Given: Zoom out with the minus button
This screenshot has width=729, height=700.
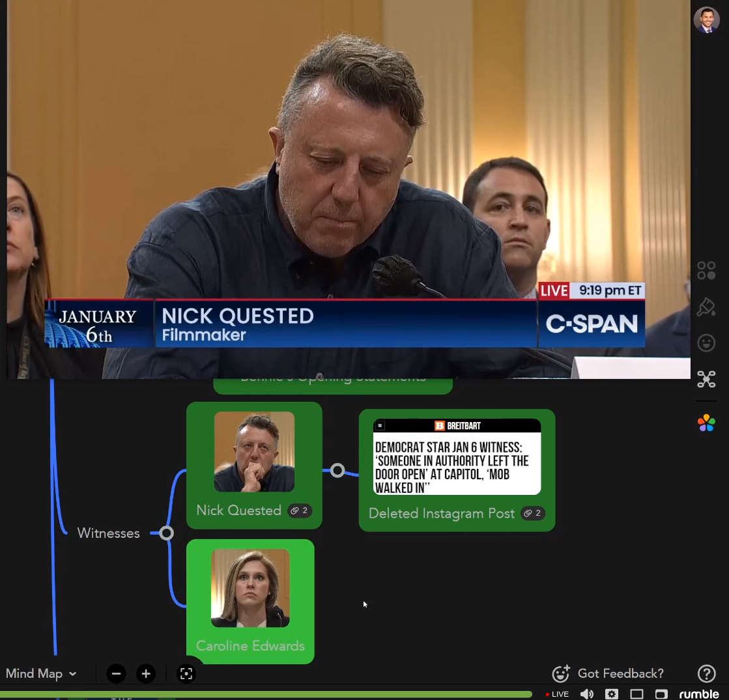Looking at the screenshot, I should (116, 673).
